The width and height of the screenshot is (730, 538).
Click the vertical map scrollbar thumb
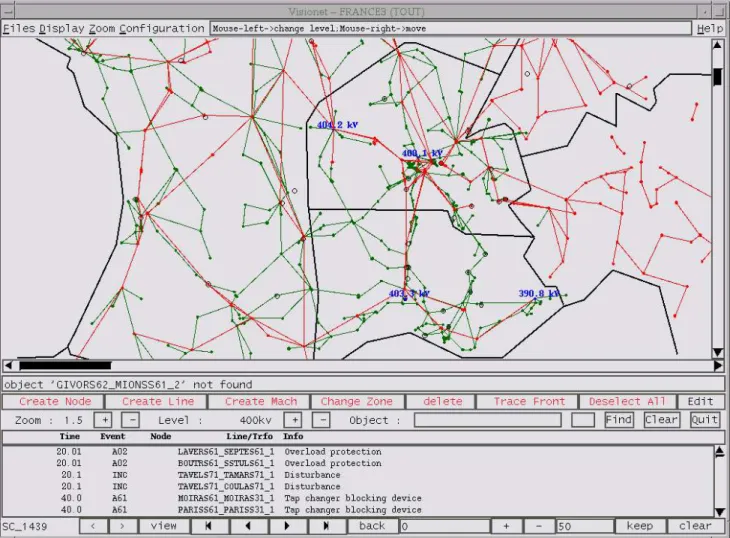click(x=717, y=77)
